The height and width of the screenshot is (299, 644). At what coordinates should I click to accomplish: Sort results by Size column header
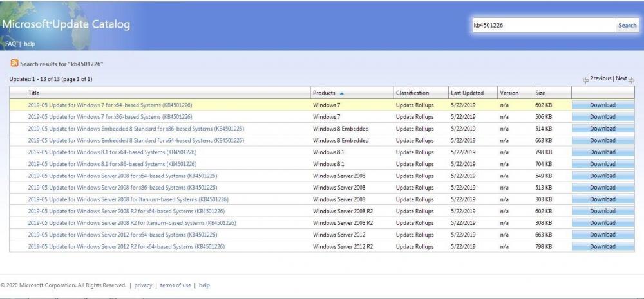(540, 93)
